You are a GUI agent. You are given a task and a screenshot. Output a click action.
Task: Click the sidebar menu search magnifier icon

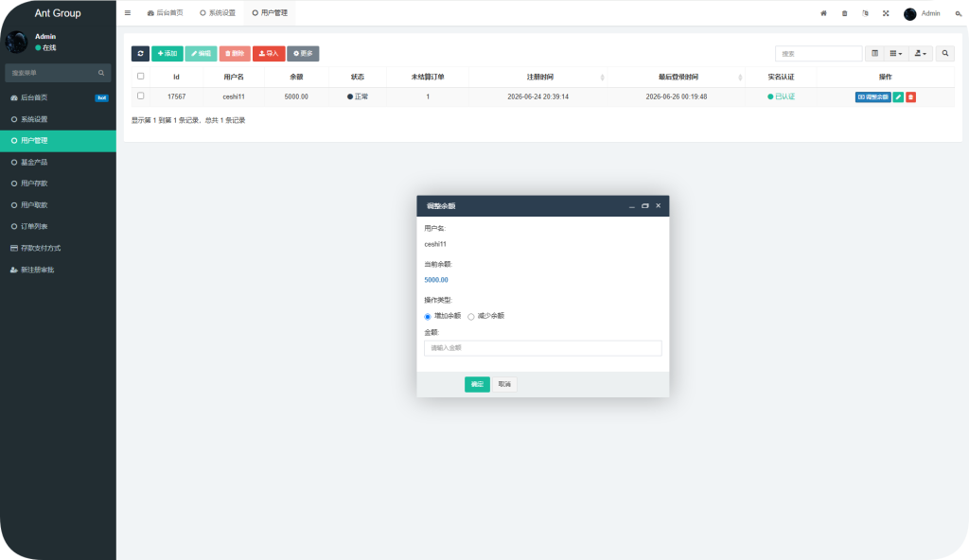101,73
